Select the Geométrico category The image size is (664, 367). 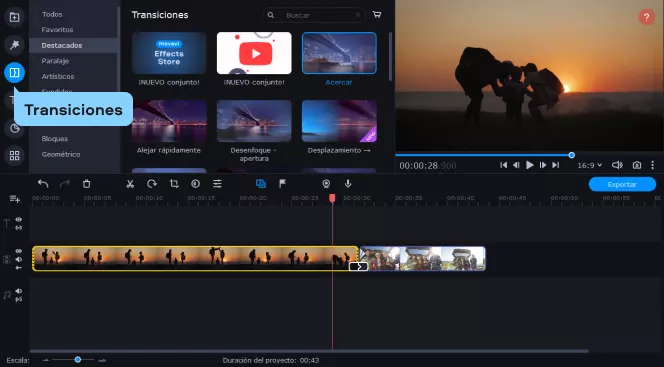[61, 155]
